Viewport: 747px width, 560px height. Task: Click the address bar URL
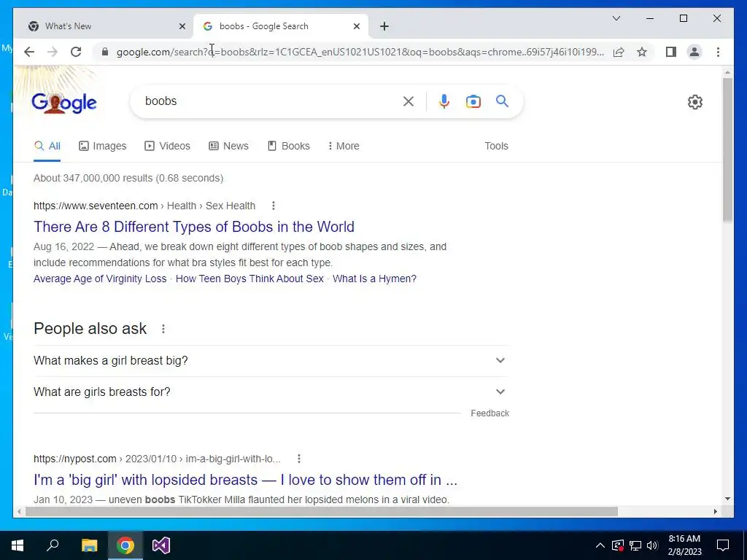point(360,52)
